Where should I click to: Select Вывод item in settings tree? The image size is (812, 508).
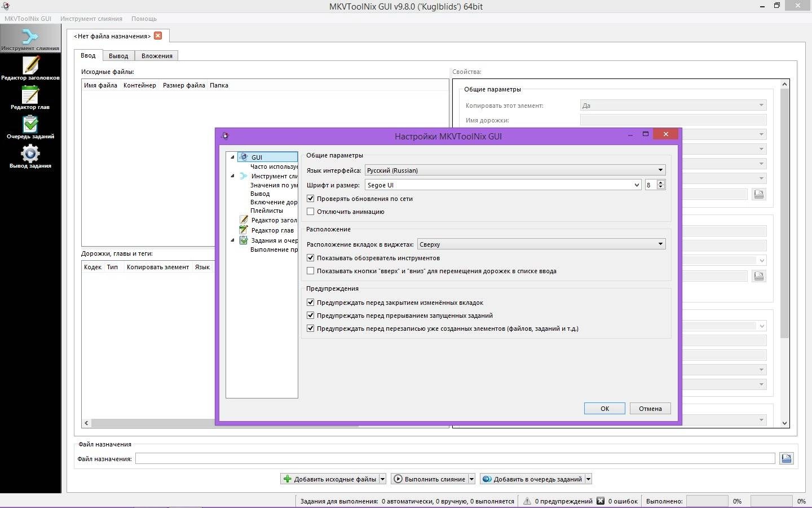260,194
